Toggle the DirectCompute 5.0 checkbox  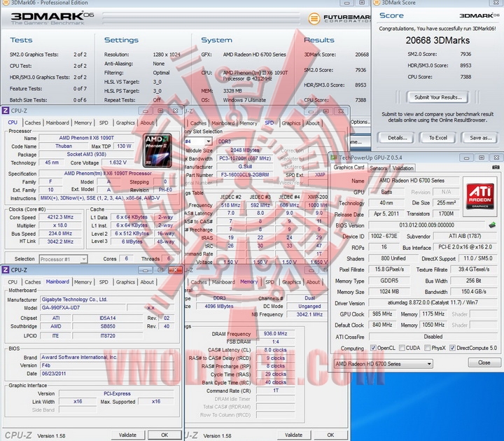pyautogui.click(x=452, y=348)
